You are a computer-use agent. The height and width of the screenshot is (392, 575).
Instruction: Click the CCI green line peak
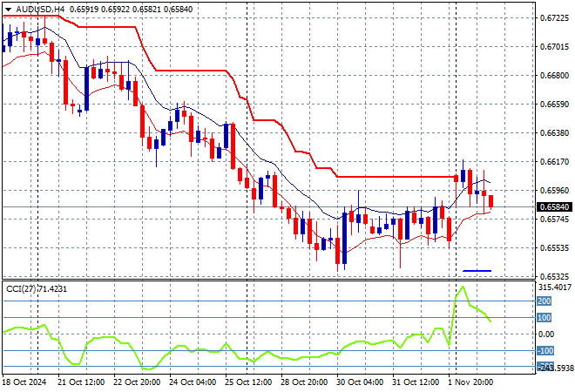[461, 287]
